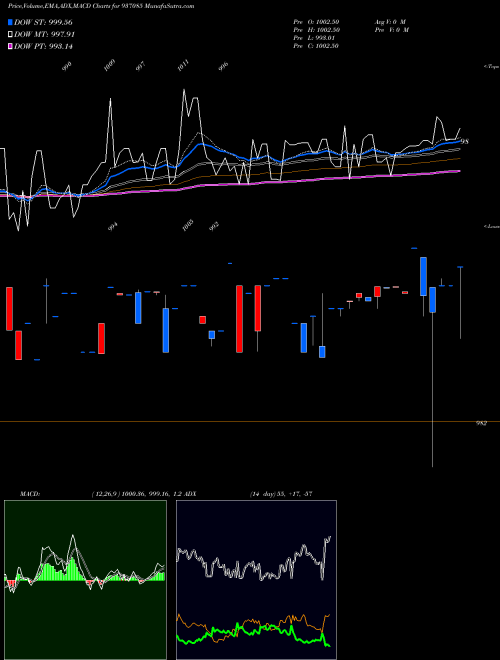Click the 994 low price label
500x660 pixels.
click(112, 226)
